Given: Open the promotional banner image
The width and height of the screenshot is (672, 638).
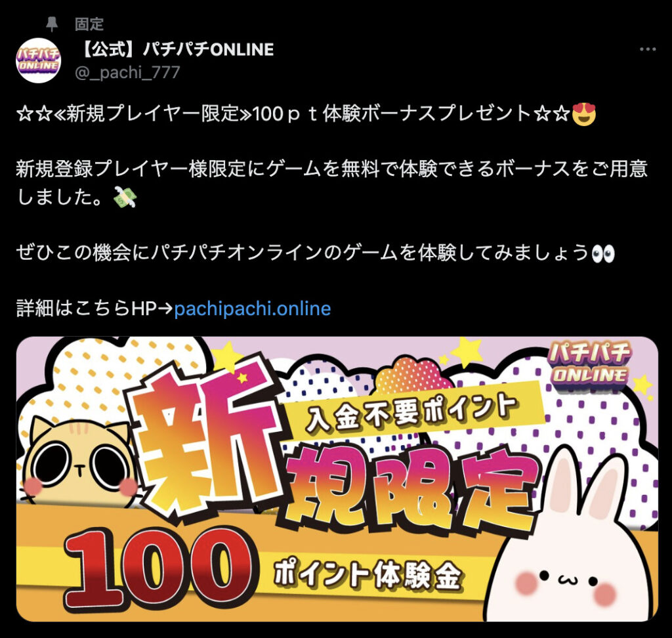Looking at the screenshot, I should 337,479.
